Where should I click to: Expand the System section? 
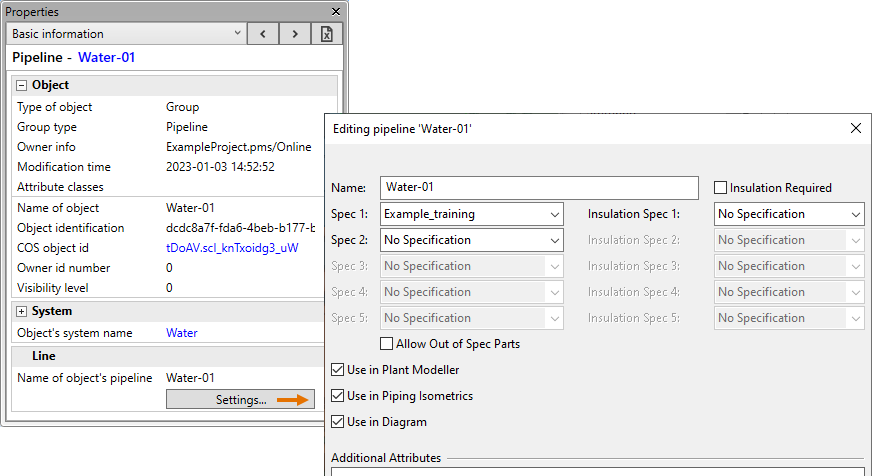pos(21,311)
